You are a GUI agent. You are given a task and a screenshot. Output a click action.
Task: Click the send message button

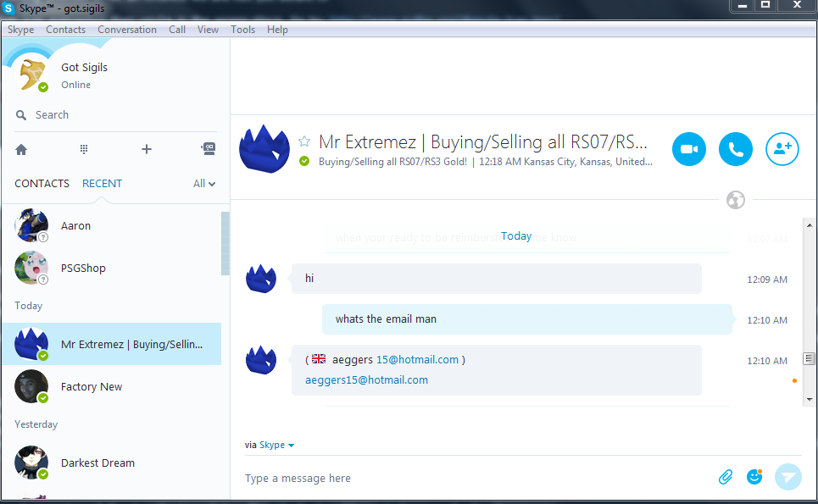pos(787,477)
